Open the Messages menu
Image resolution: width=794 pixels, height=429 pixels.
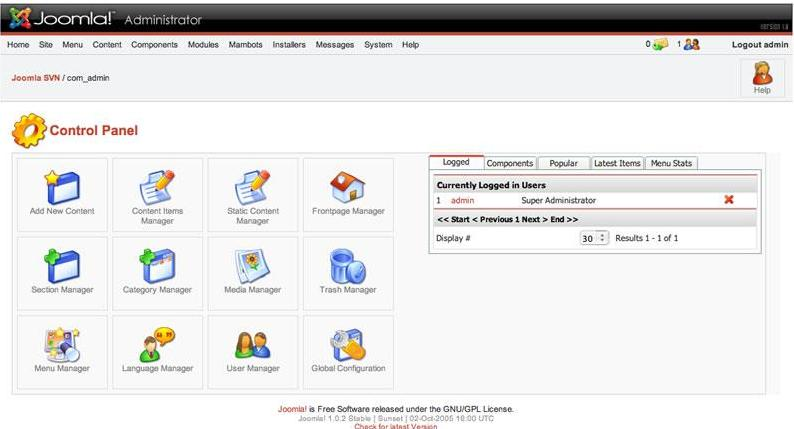coord(335,45)
